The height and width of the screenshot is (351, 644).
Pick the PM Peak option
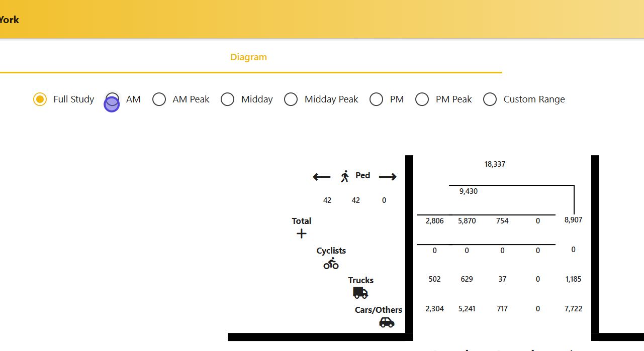click(422, 99)
